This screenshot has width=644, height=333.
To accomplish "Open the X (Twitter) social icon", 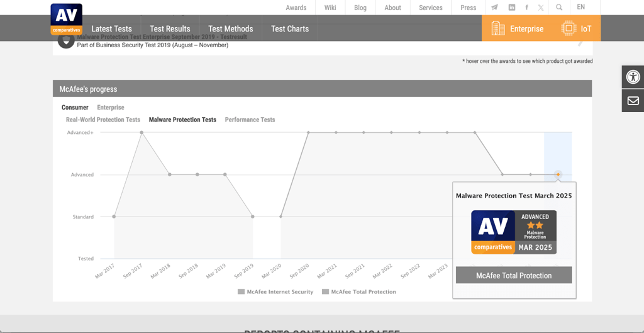I will 541,8.
